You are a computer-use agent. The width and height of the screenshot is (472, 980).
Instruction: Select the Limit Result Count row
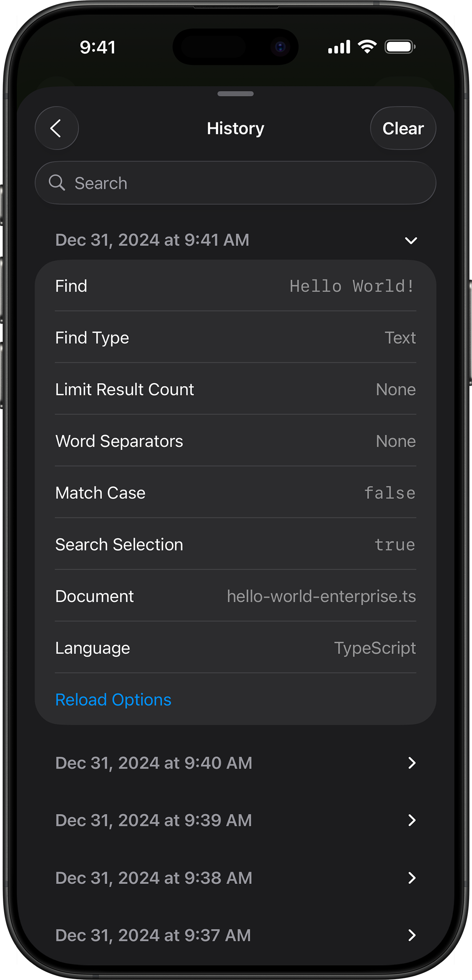[235, 389]
